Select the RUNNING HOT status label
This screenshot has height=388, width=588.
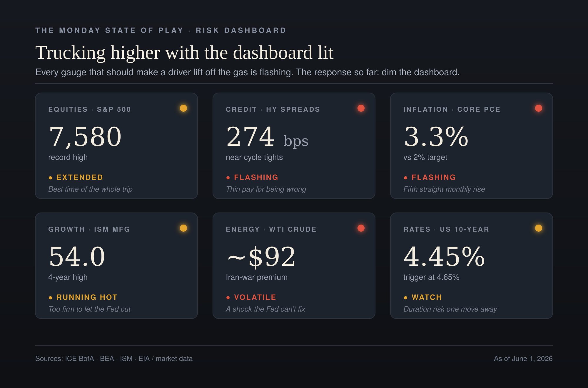[x=87, y=297]
